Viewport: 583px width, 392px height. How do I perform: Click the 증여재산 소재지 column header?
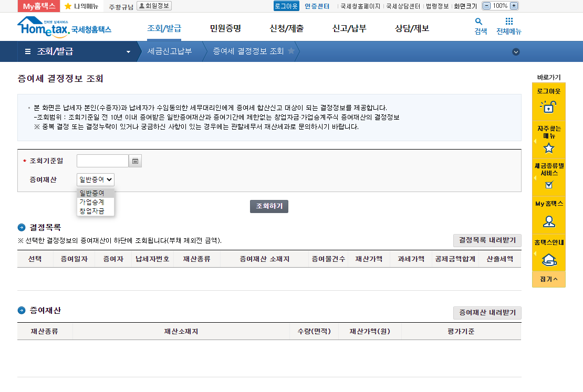tap(264, 259)
